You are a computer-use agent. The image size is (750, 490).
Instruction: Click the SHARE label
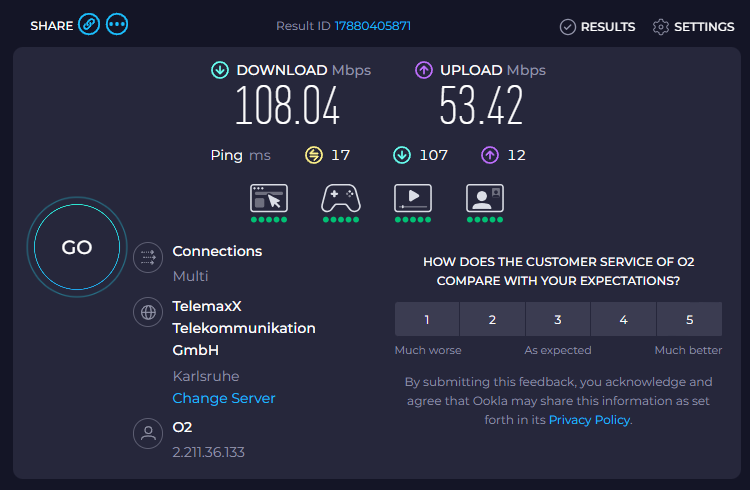point(52,26)
